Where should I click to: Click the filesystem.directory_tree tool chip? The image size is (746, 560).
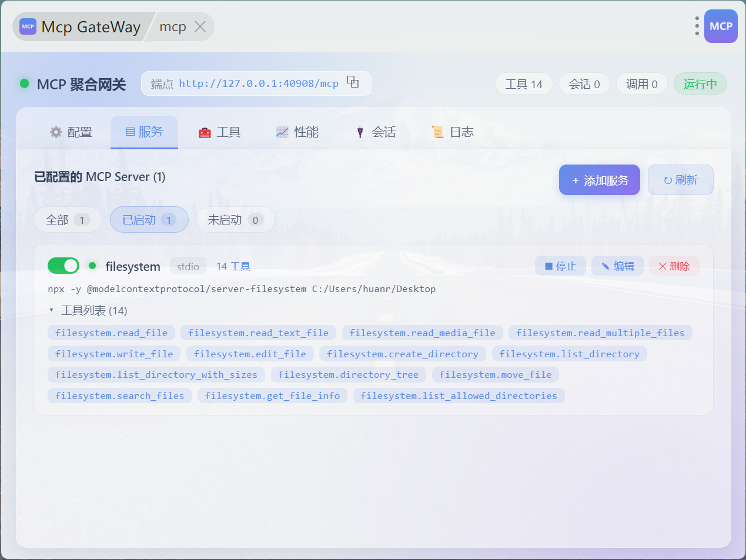[x=349, y=374]
